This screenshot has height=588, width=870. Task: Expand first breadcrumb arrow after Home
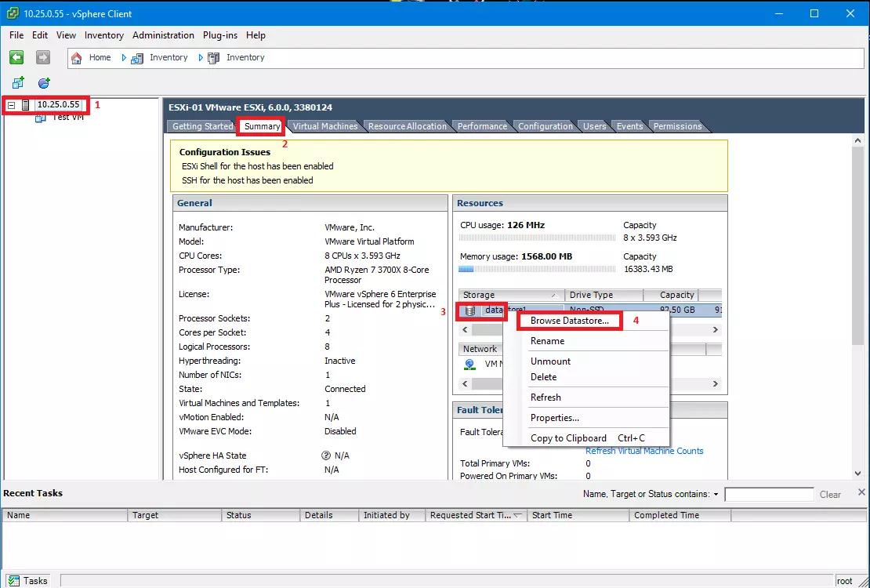pyautogui.click(x=124, y=58)
